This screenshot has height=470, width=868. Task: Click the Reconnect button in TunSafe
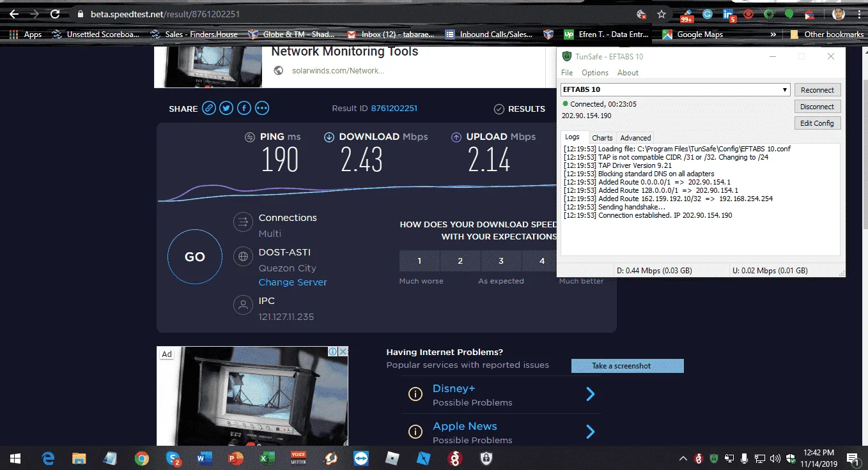click(818, 90)
